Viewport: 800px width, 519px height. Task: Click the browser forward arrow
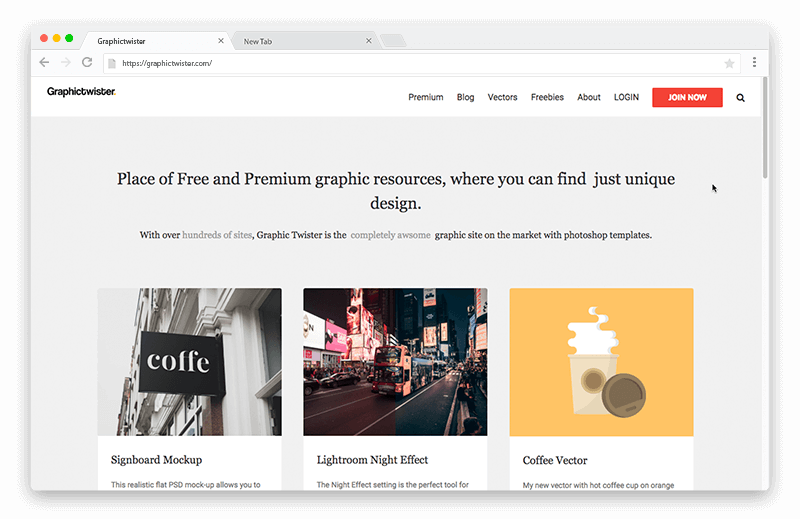[x=65, y=62]
